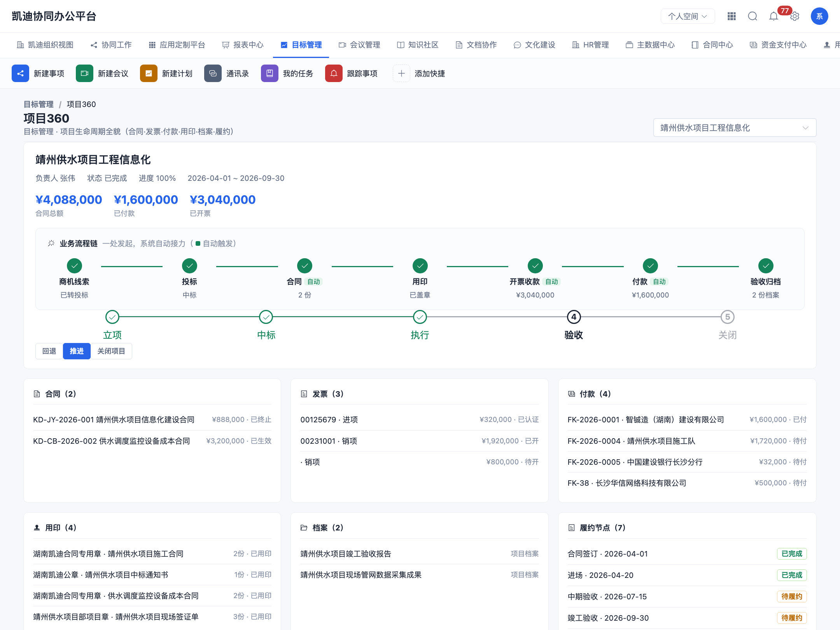Screen dimensions: 840x630
Task: Open the 个人空间 dropdown
Action: (x=688, y=16)
